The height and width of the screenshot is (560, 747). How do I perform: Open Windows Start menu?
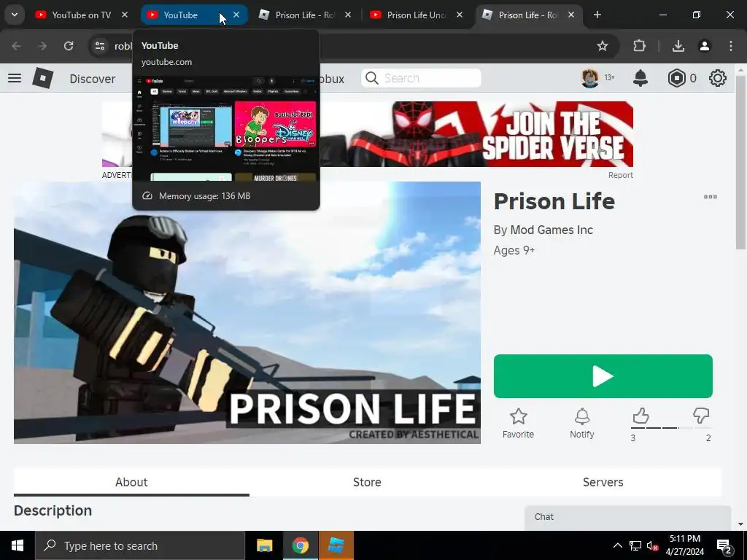pos(18,545)
